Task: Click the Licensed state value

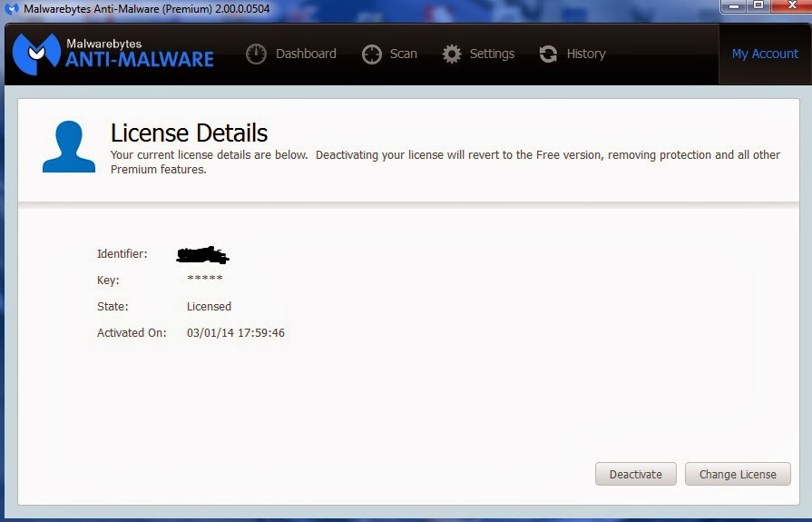Action: point(210,306)
